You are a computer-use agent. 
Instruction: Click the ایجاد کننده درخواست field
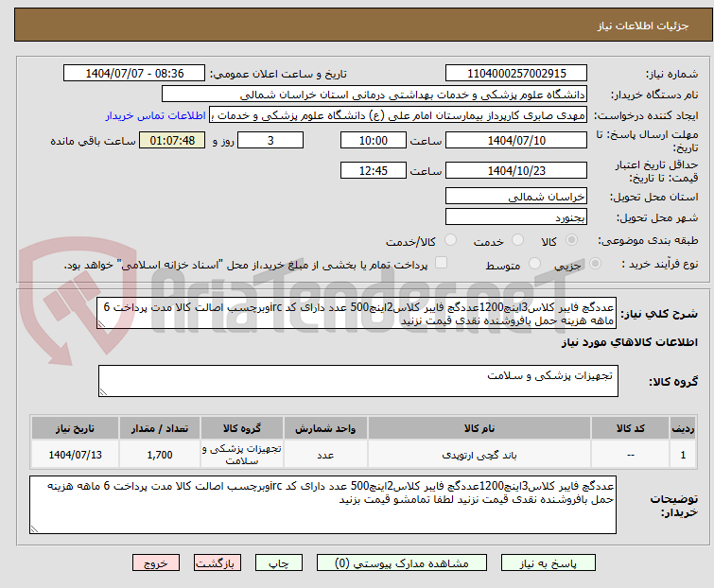click(x=398, y=115)
